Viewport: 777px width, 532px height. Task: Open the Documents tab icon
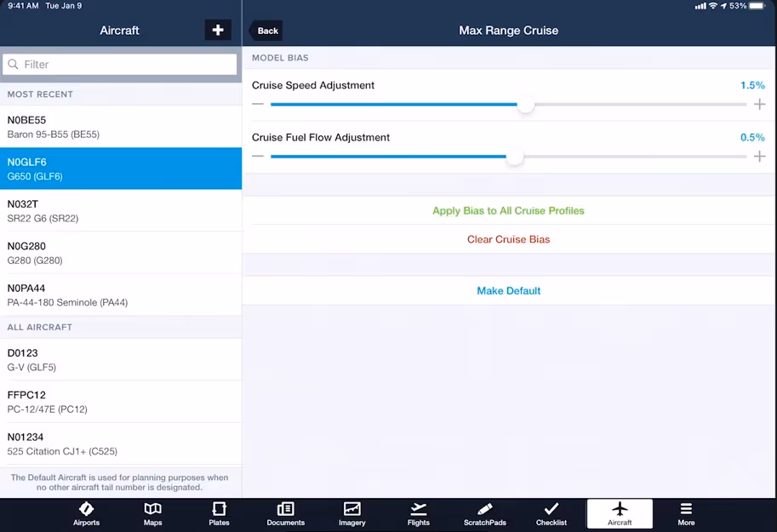(285, 509)
